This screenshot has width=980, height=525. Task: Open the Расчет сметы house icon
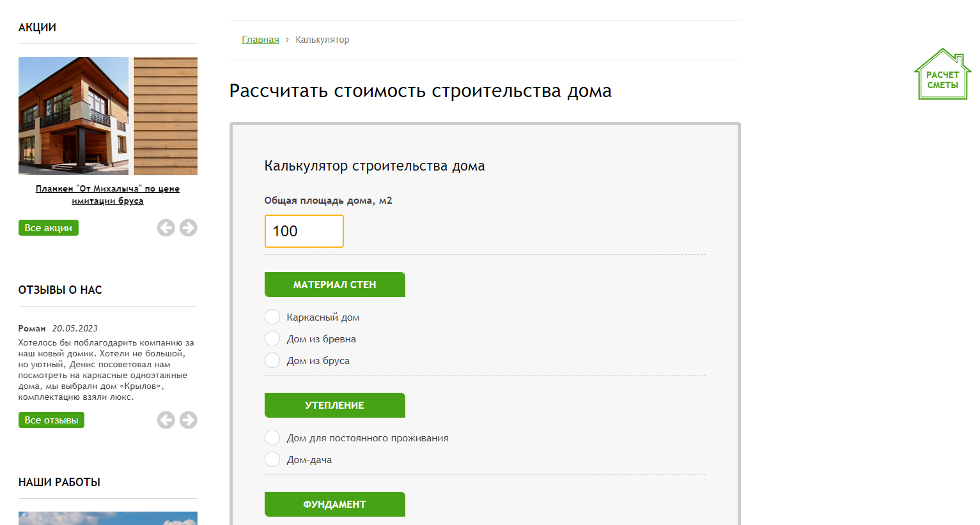[x=943, y=74]
